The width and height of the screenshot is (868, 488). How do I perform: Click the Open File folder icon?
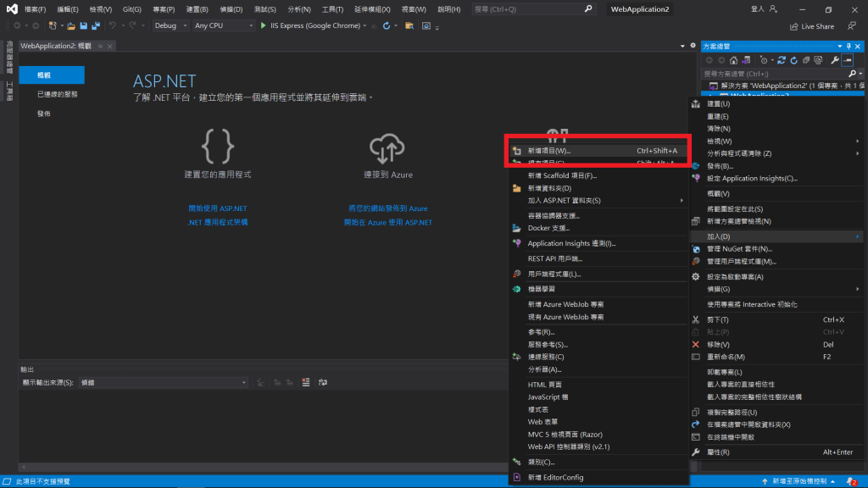[x=71, y=25]
